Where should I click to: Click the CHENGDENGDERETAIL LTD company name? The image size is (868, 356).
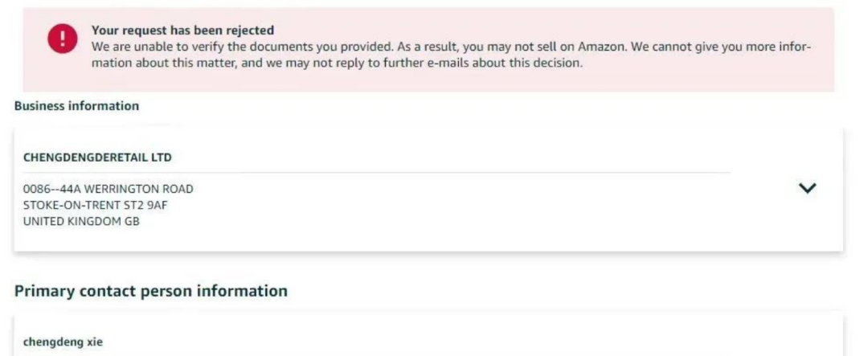97,158
